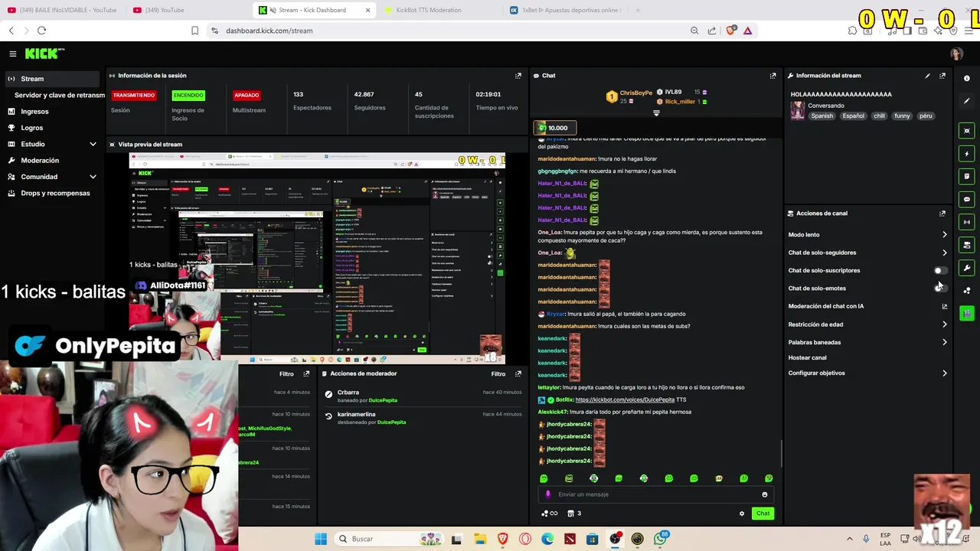Pop out the Acciones de moderador panel
Image resolution: width=980 pixels, height=551 pixels.
click(x=518, y=374)
